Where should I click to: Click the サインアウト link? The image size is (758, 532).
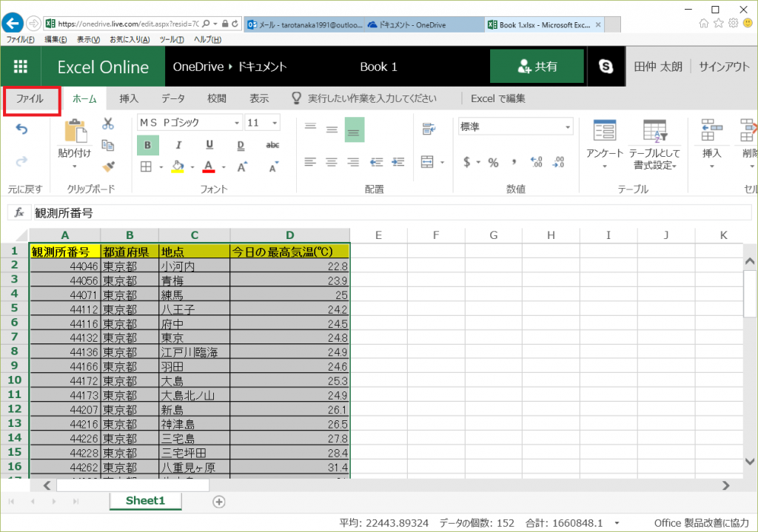724,66
